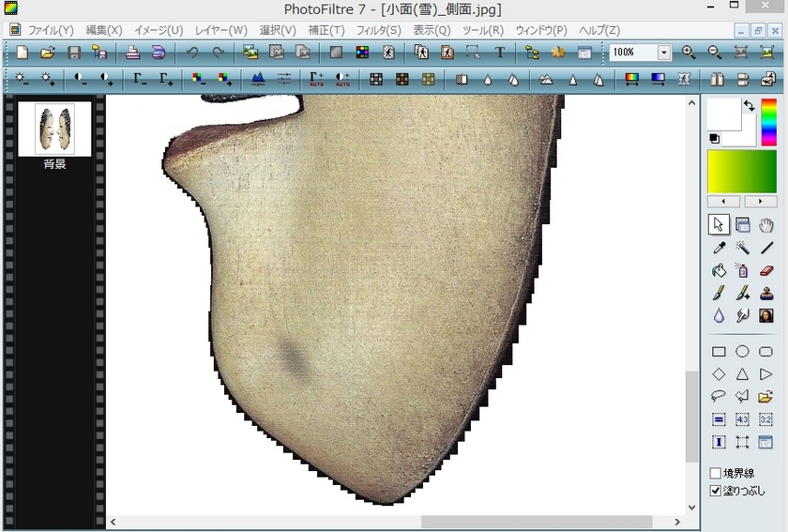The image size is (788, 532).
Task: Enable the 境界線 checkbox
Action: pyautogui.click(x=715, y=473)
